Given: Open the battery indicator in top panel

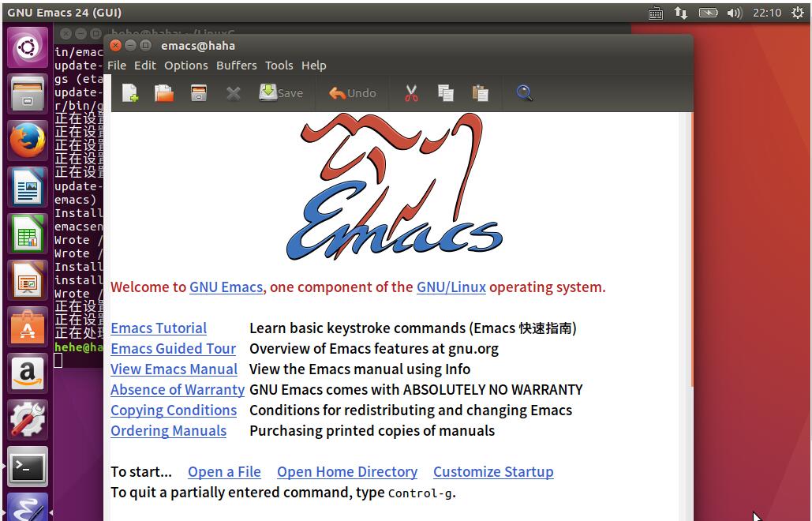Looking at the screenshot, I should pyautogui.click(x=708, y=13).
